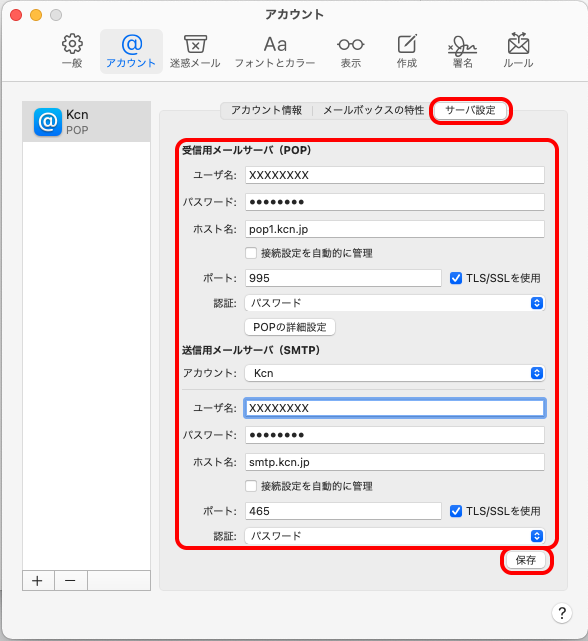Switch to the メールボックスの特性 tab
The width and height of the screenshot is (588, 641).
tap(373, 110)
